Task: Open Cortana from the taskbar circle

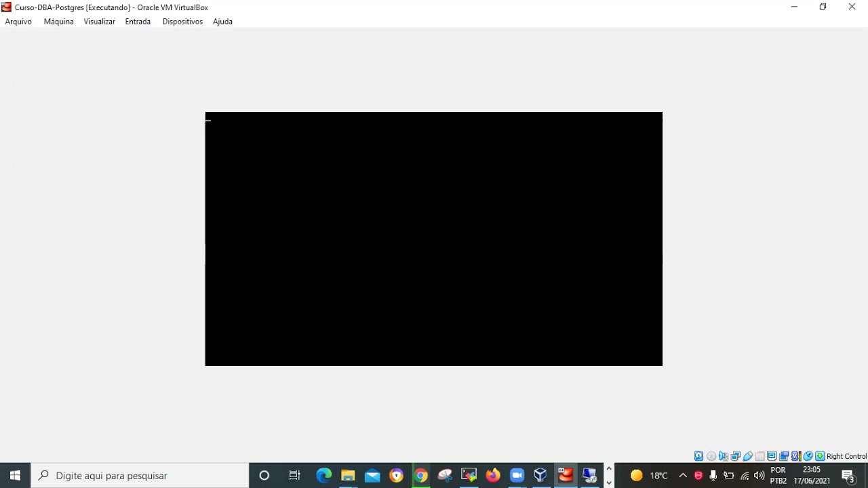Action: [264, 475]
